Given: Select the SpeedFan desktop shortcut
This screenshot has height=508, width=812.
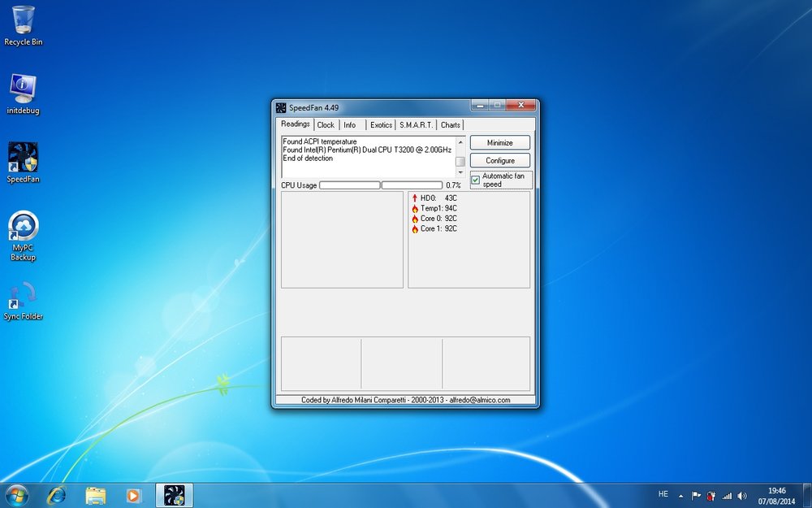Looking at the screenshot, I should click(23, 163).
